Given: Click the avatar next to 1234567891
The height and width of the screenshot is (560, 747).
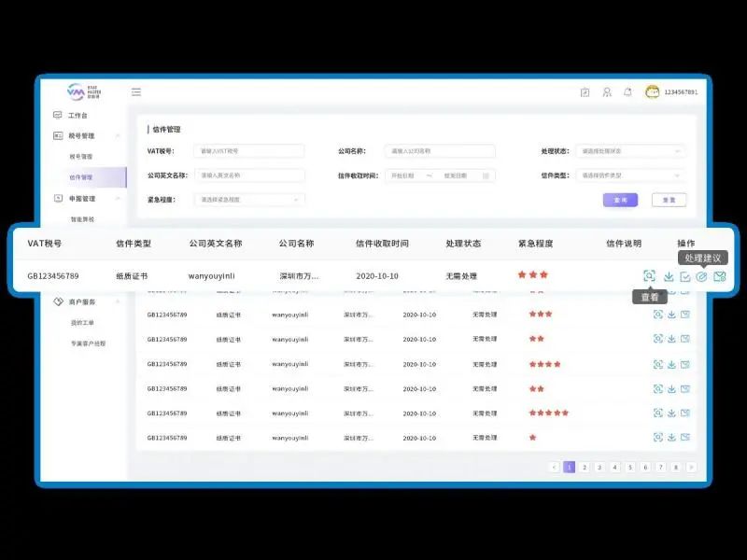Looking at the screenshot, I should (x=651, y=91).
